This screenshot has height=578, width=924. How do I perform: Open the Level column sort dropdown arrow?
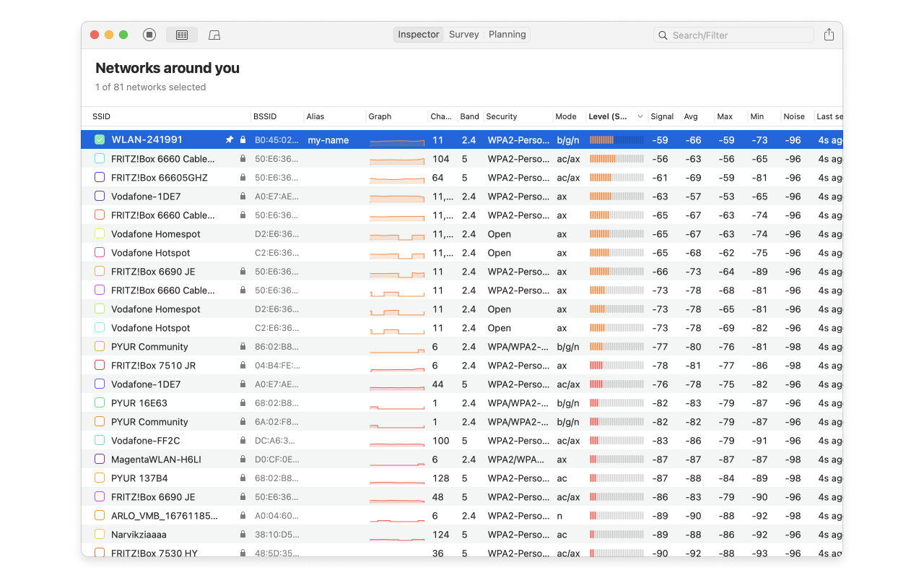click(640, 116)
